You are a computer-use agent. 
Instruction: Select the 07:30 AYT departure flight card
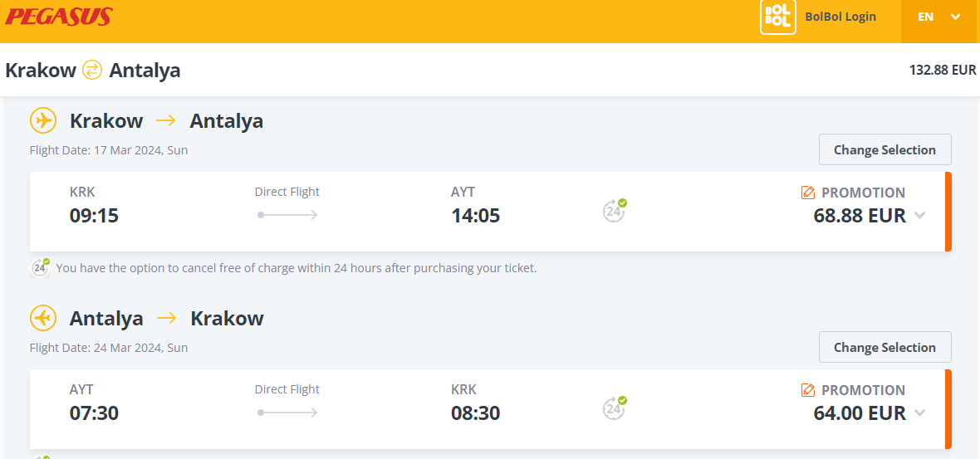pyautogui.click(x=491, y=409)
